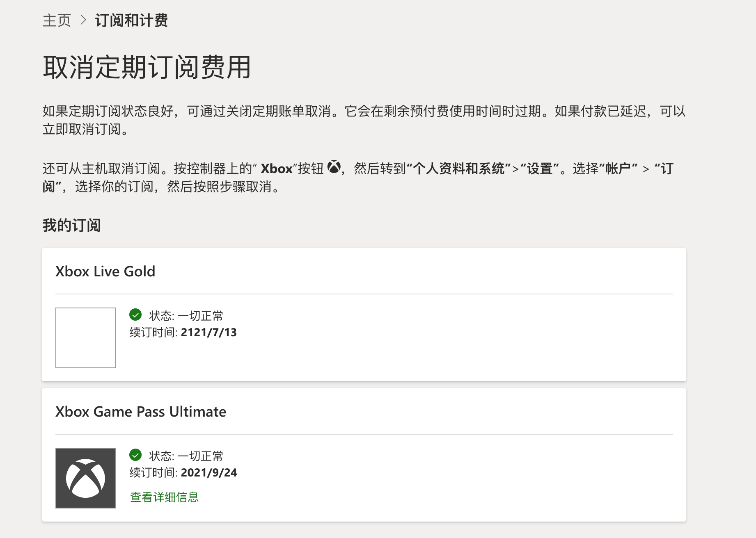Click Xbox Game Pass Ultimate logo thumbnail
756x538 pixels.
point(86,478)
